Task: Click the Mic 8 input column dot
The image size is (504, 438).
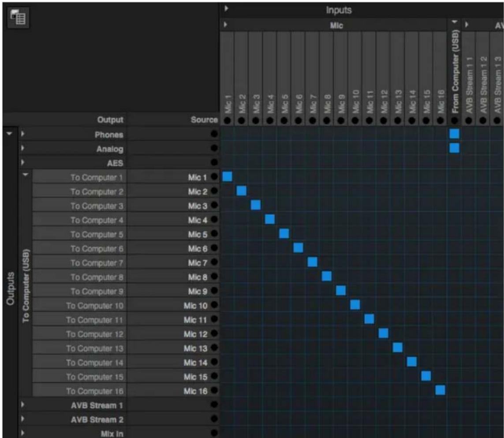Action: [x=327, y=120]
